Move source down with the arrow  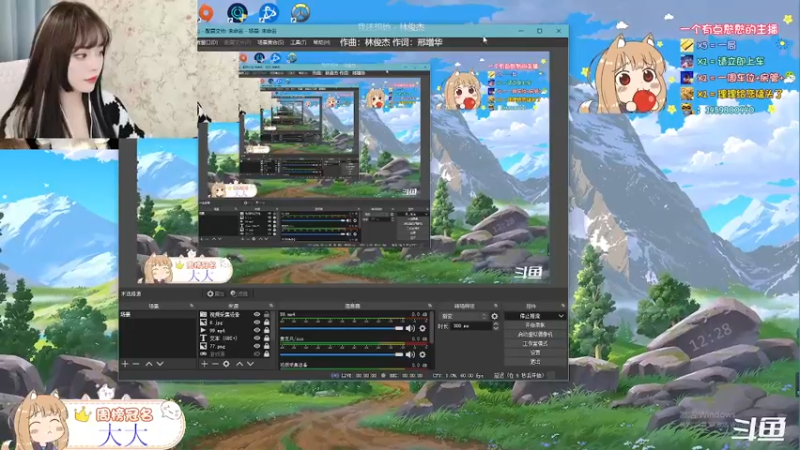(x=251, y=364)
